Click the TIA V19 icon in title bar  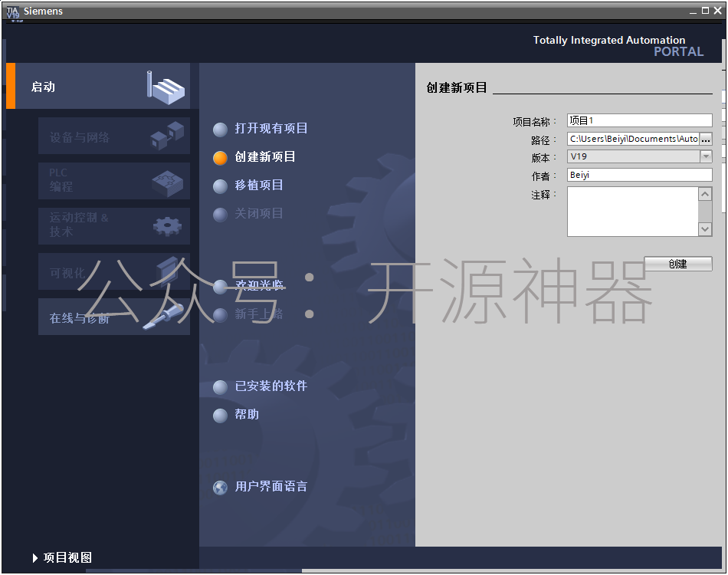coord(13,12)
